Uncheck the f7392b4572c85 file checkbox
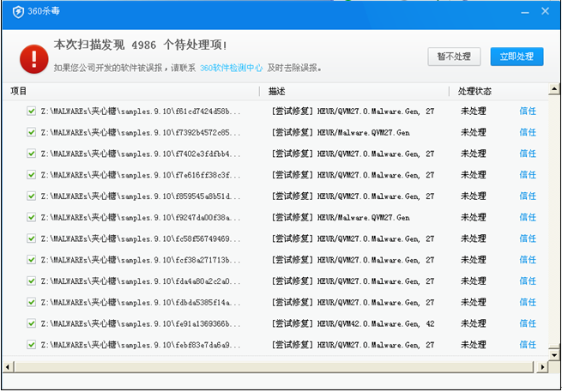This screenshot has width=562, height=392. pos(31,132)
